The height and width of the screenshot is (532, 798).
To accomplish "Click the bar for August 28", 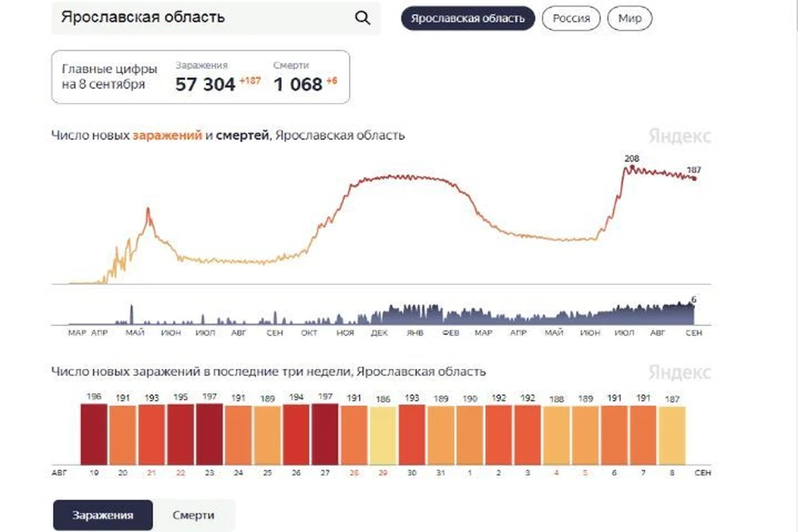I will 354,436.
